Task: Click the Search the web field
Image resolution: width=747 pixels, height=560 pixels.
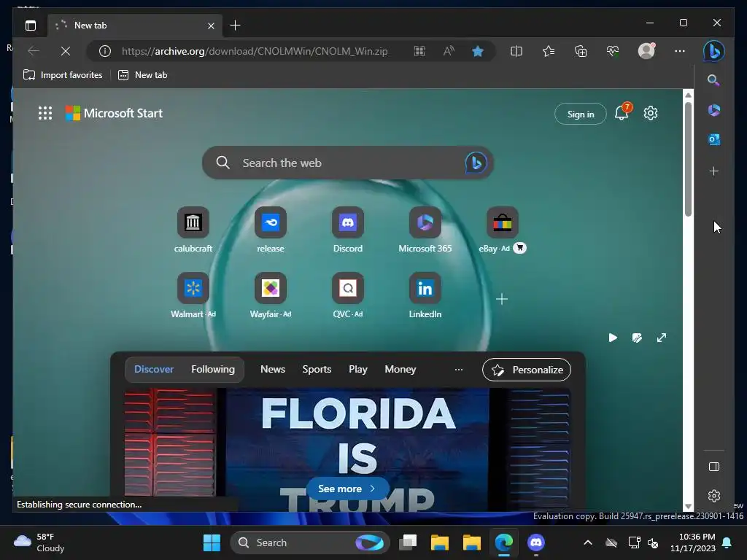Action: (x=347, y=163)
